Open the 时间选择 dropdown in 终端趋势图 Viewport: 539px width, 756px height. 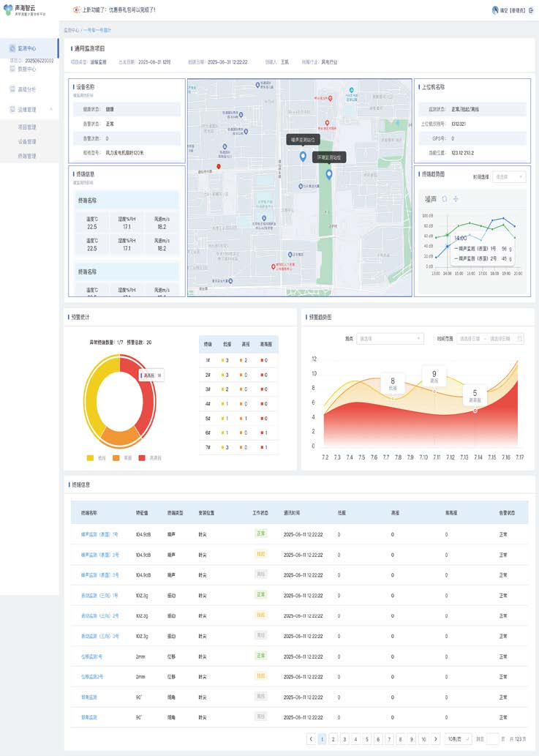tap(510, 176)
